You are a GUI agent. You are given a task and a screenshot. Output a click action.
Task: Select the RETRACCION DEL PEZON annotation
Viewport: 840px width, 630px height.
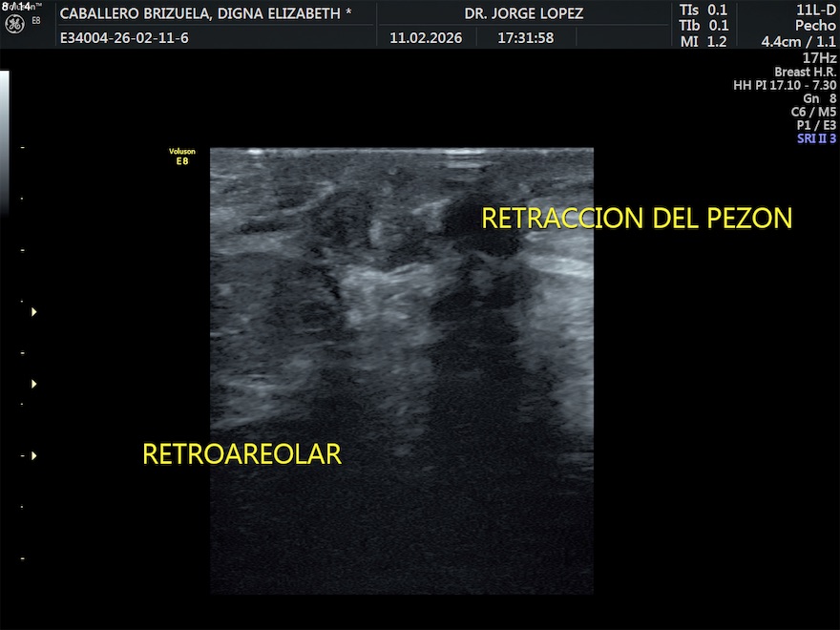pos(636,219)
